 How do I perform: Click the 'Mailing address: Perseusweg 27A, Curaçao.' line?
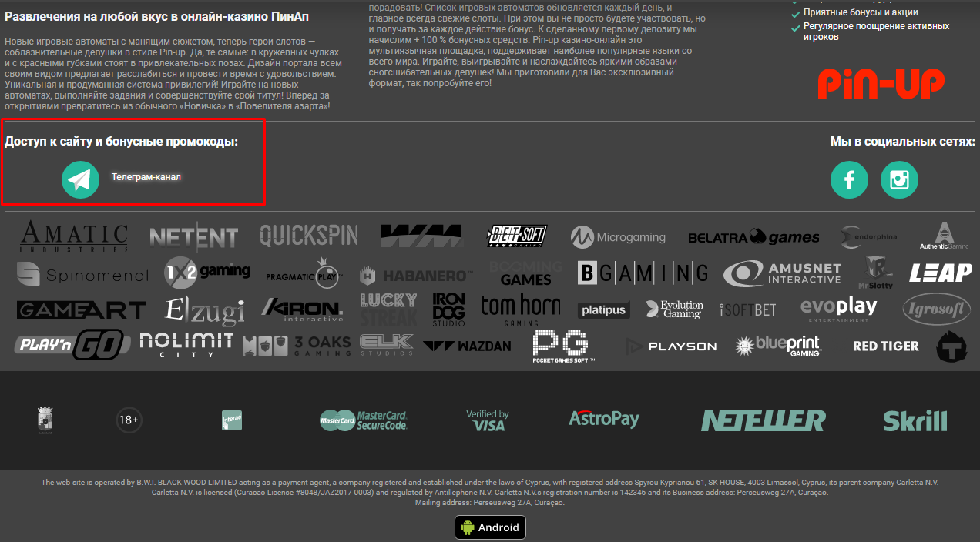490,503
